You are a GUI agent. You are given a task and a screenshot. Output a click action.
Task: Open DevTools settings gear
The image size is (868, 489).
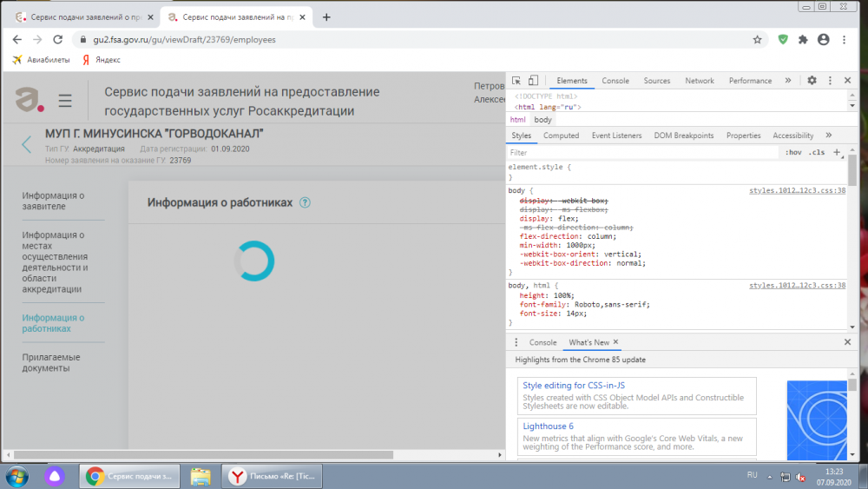[812, 81]
